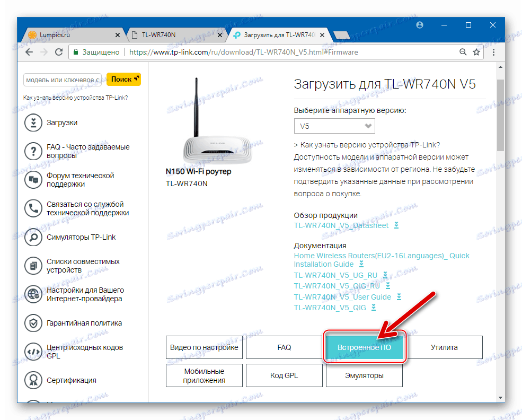Open Форум технической поддержки sidebar link
Image resolution: width=522 pixels, height=420 pixels.
(x=80, y=180)
